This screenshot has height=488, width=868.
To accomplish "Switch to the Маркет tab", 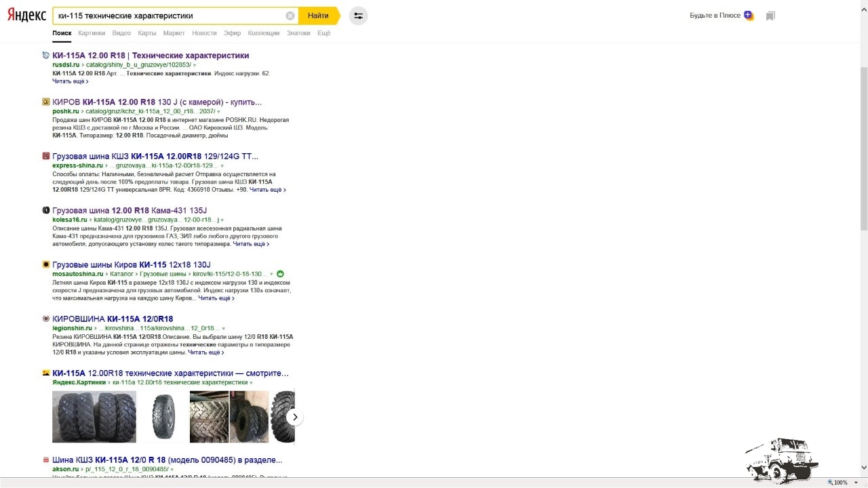I will 174,33.
